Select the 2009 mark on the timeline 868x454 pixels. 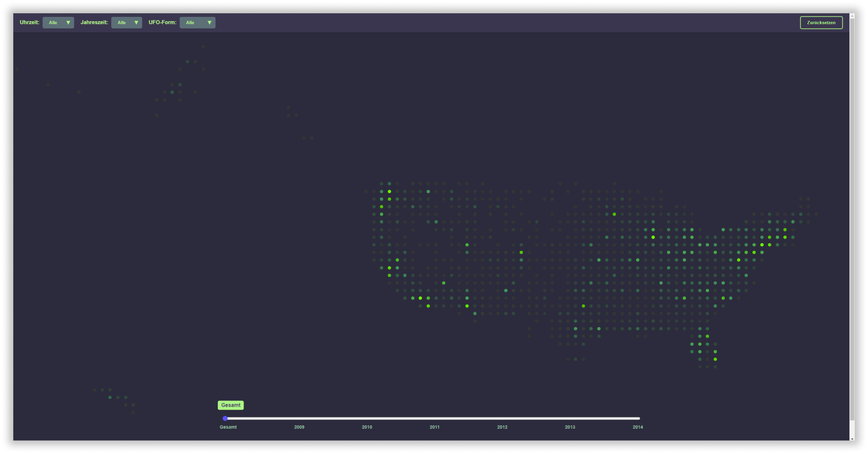click(x=299, y=427)
